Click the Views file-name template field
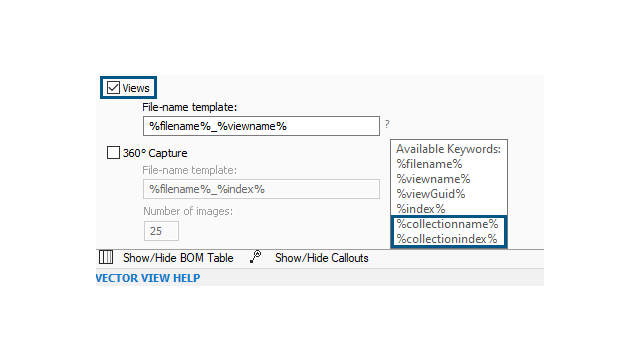The image size is (640, 360). 261,126
